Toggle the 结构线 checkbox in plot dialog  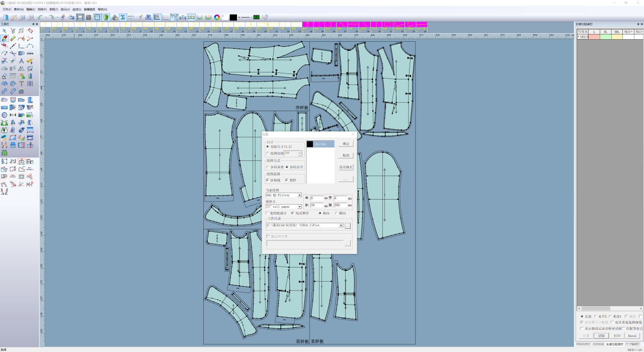tap(268, 180)
